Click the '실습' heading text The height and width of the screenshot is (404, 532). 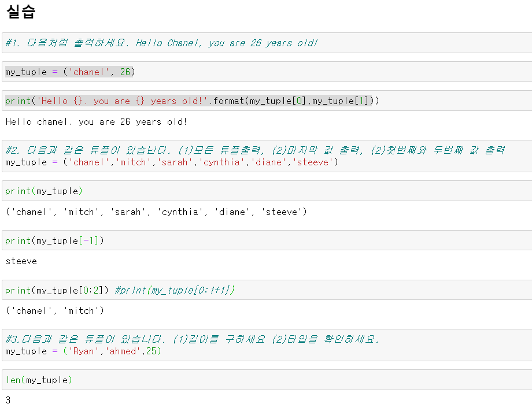[x=21, y=12]
